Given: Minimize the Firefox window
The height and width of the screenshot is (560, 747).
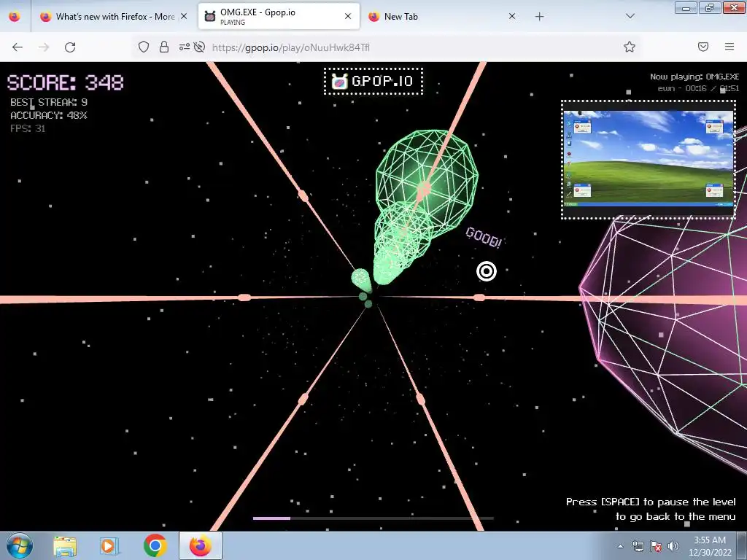Looking at the screenshot, I should point(686,7).
